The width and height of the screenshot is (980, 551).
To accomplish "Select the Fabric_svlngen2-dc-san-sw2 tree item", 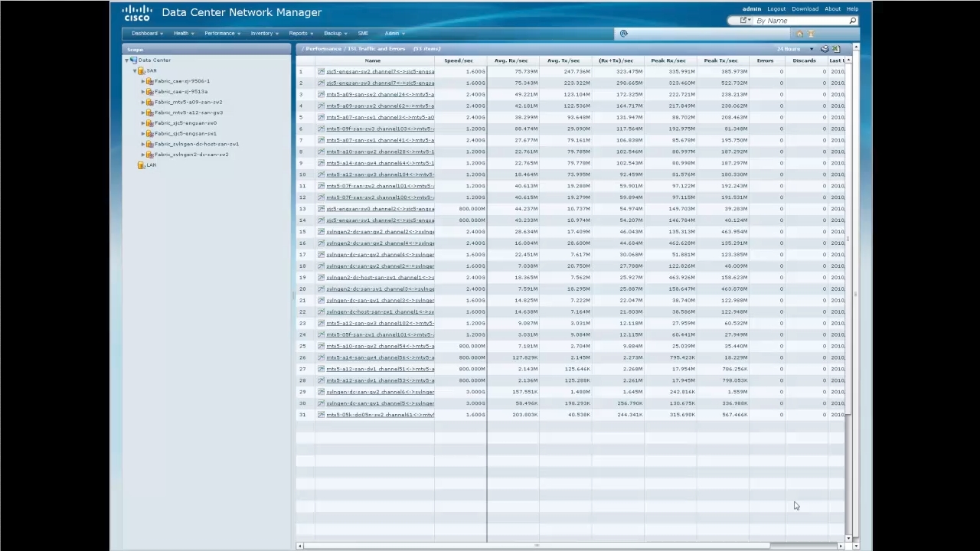I will point(191,154).
